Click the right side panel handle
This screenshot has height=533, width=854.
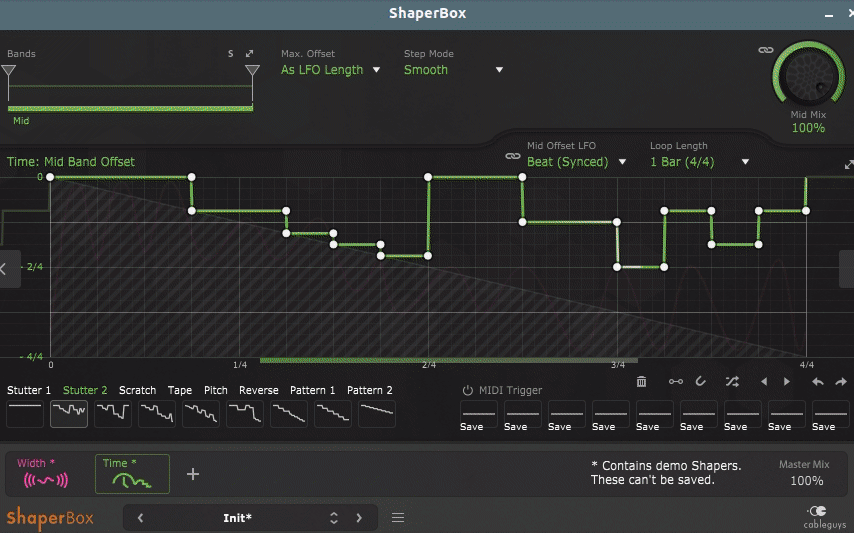(847, 268)
